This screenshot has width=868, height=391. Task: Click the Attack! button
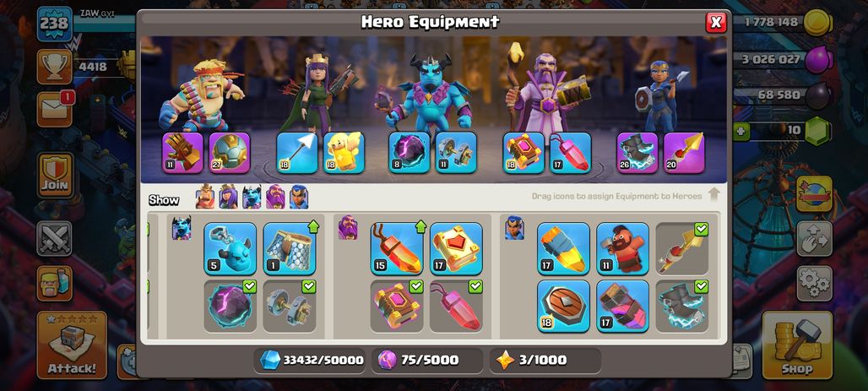[x=72, y=345]
